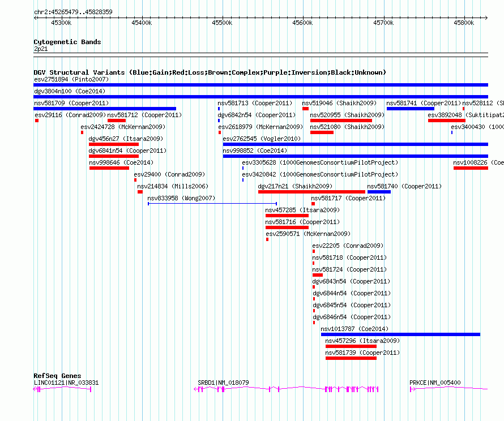Select nsv581716 (Cooper2011) label
Viewport: 504px width, 421px height.
(302, 222)
